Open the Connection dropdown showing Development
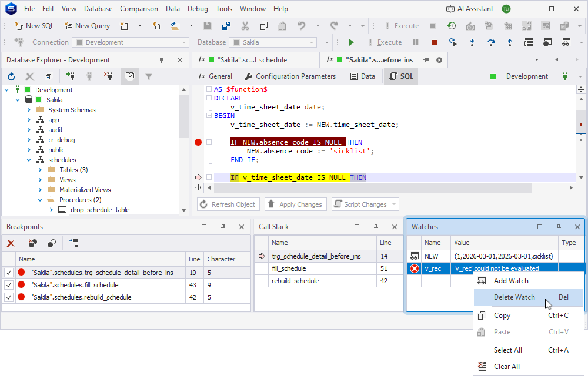 tap(131, 42)
